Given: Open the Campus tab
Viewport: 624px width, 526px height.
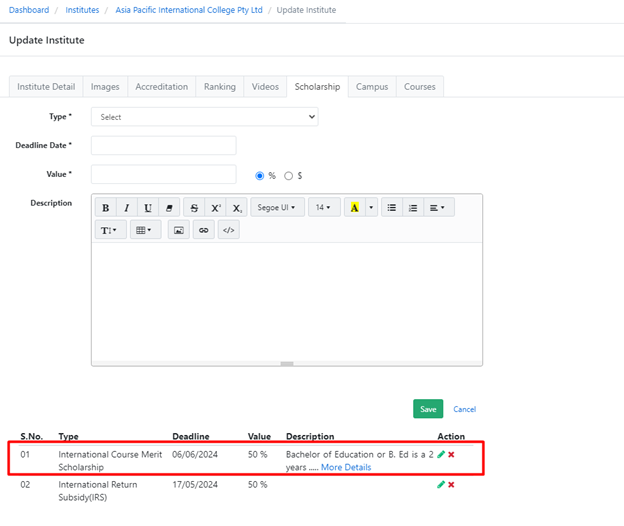Looking at the screenshot, I should 372,87.
